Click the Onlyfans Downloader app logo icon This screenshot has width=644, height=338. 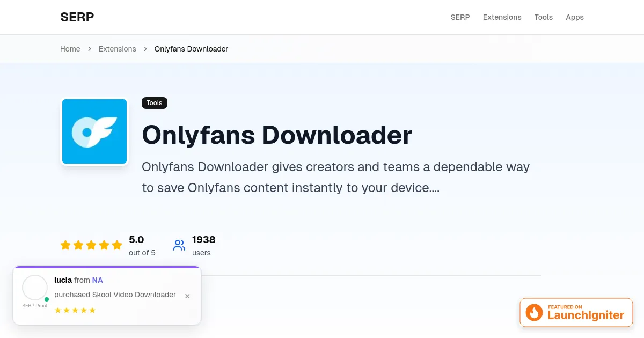click(x=94, y=131)
